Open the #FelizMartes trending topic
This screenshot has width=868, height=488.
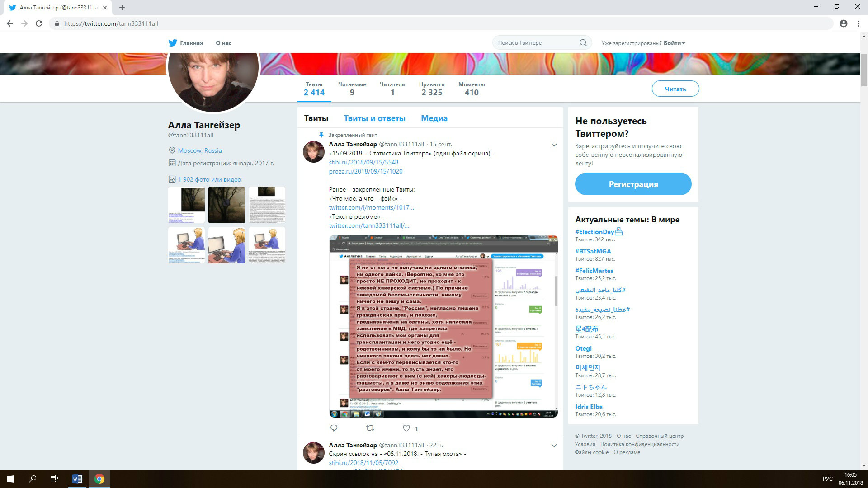pyautogui.click(x=594, y=271)
